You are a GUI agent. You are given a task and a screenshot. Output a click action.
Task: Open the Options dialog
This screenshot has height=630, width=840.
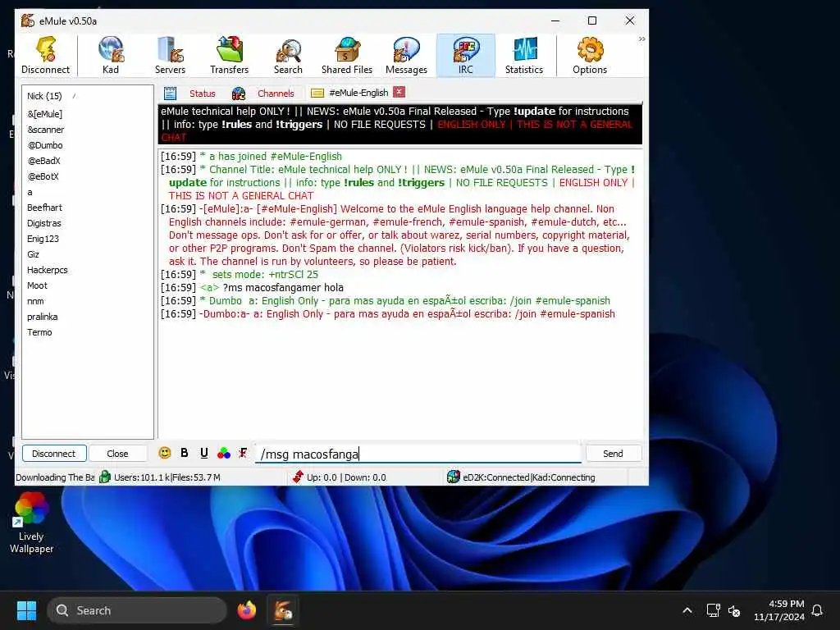589,55
